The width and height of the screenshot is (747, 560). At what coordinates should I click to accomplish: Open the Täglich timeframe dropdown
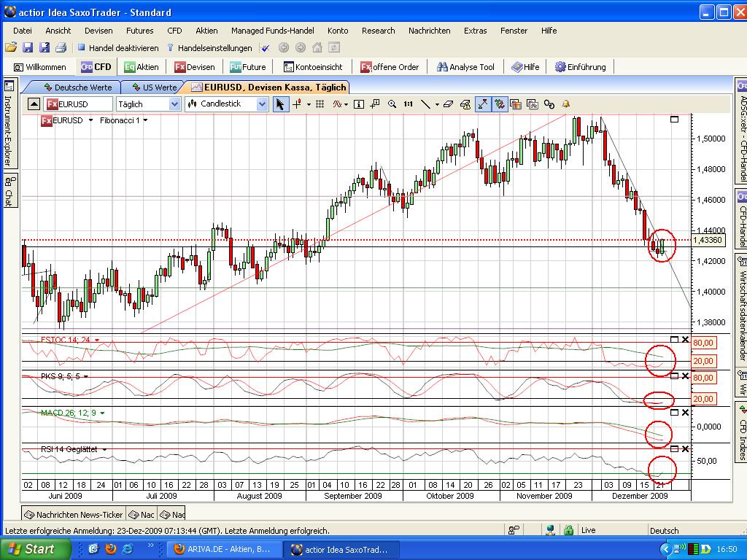(174, 104)
